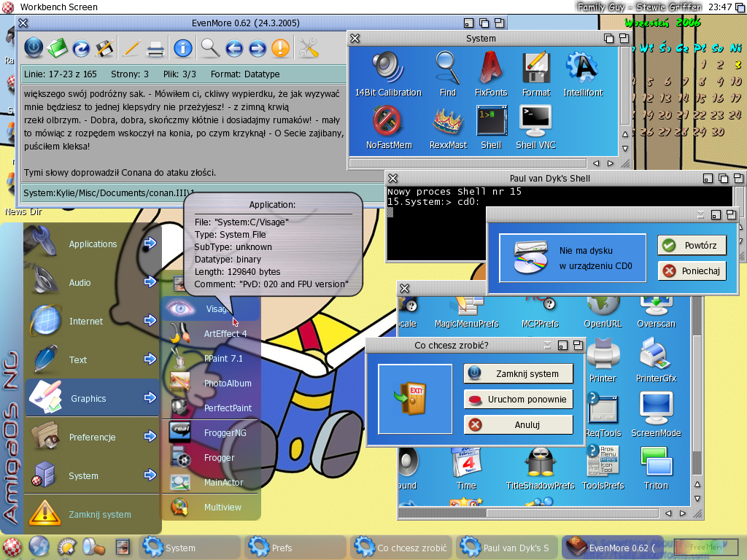747x560 pixels.
Task: Open Triton prefs icon
Action: coord(657,469)
